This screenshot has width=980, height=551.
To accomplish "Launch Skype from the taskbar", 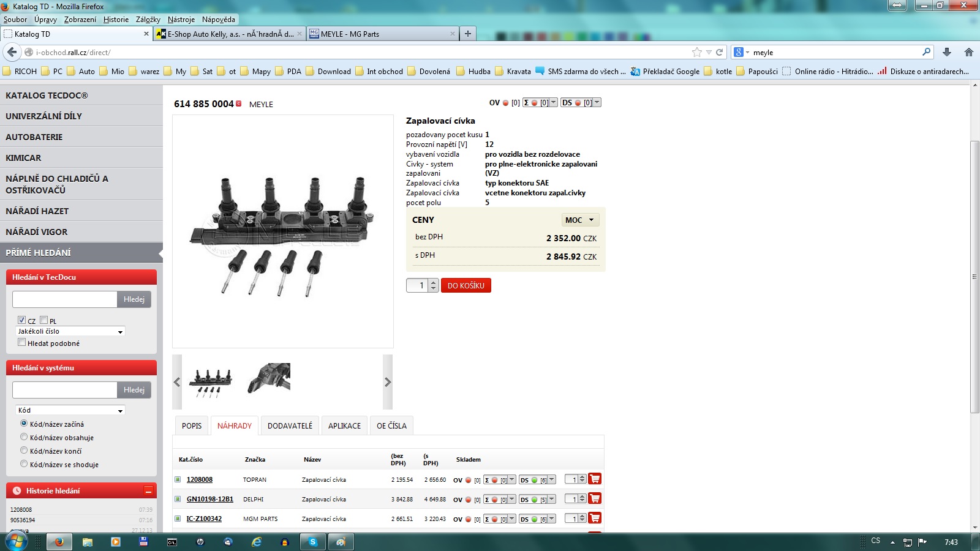I will tap(313, 542).
